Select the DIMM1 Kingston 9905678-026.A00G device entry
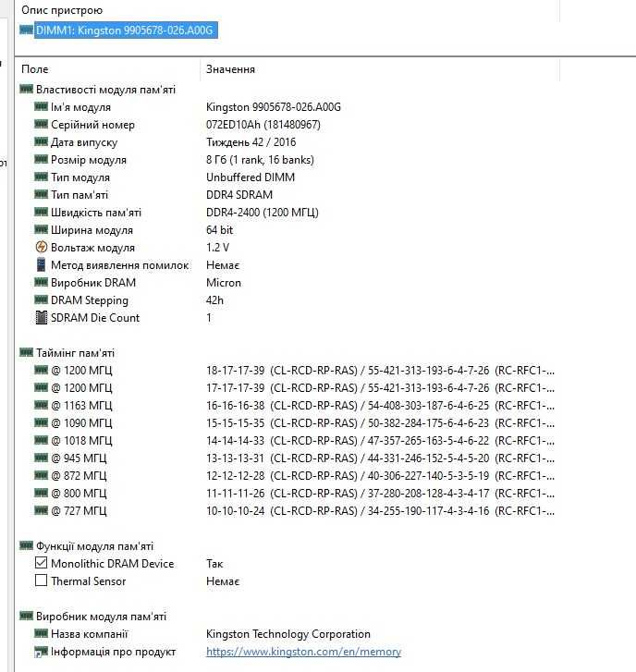This screenshot has width=636, height=672. [x=126, y=31]
